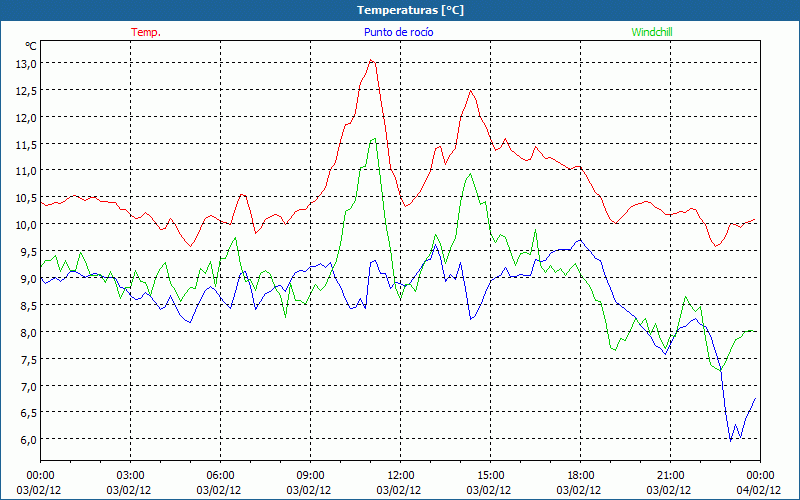The height and width of the screenshot is (500, 800).
Task: Click the 9,5 y-axis value
Action: (x=28, y=252)
